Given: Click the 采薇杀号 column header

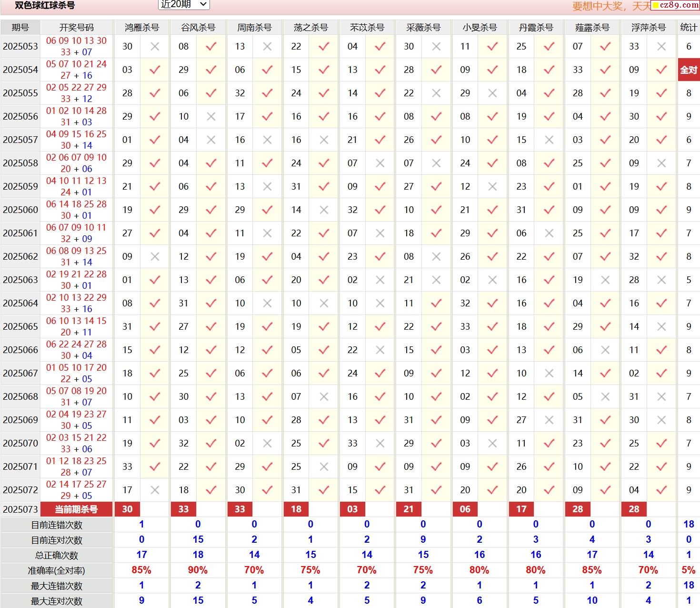Looking at the screenshot, I should tap(423, 28).
